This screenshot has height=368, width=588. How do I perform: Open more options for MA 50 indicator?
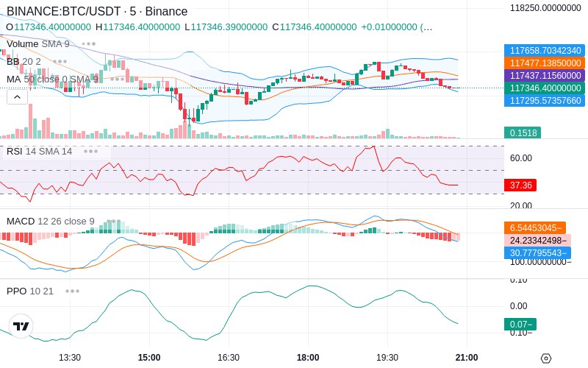click(118, 79)
